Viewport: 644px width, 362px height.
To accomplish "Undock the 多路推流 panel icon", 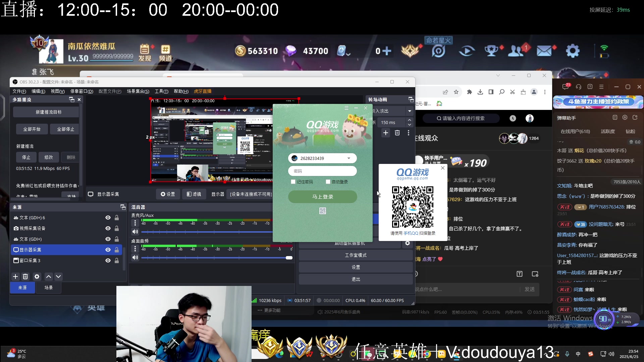I will pos(71,100).
